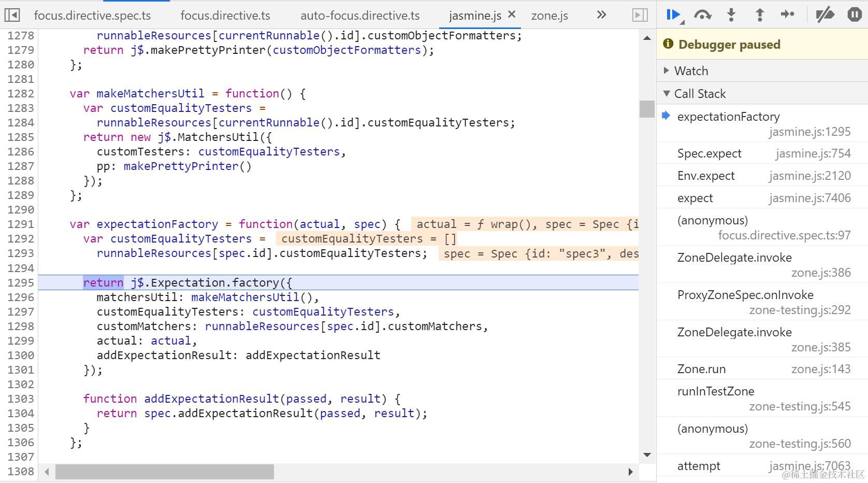
Task: Click vertical scrollbar down arrow
Action: click(647, 455)
